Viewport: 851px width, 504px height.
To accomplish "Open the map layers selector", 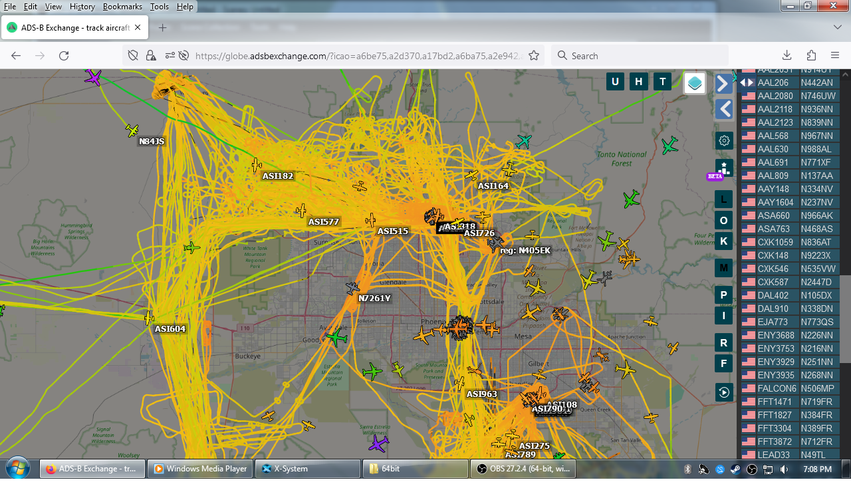I will point(695,83).
